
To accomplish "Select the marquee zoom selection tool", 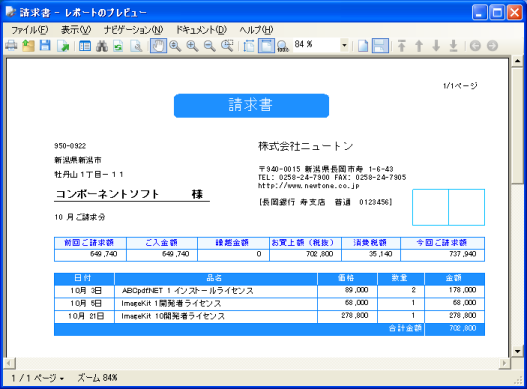I will coord(227,46).
